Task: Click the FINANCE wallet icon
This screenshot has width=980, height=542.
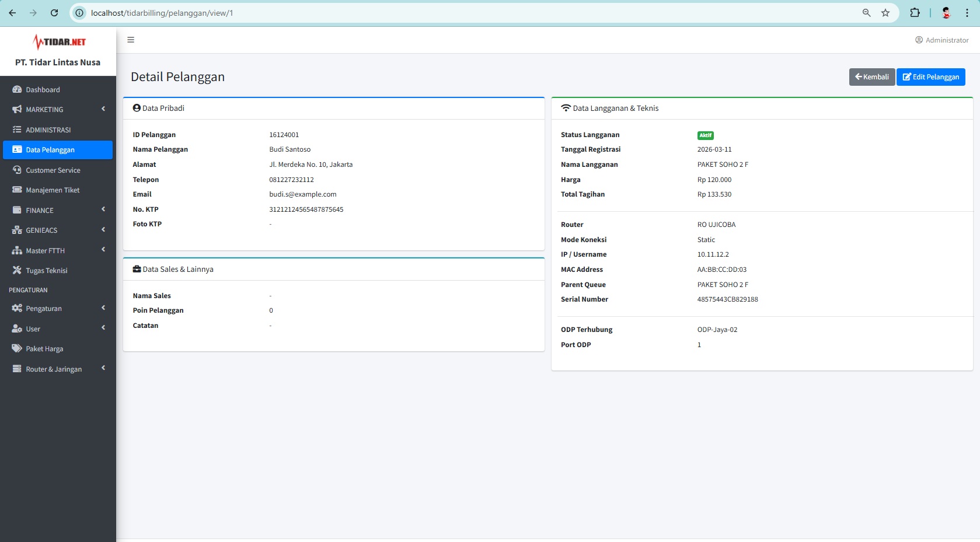Action: coord(17,210)
